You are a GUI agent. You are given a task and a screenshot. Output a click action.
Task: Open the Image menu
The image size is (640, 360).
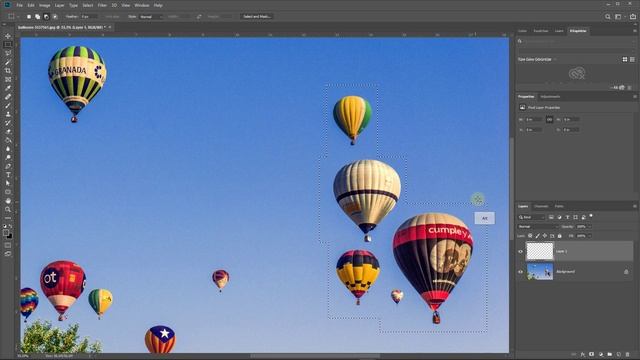pyautogui.click(x=44, y=5)
